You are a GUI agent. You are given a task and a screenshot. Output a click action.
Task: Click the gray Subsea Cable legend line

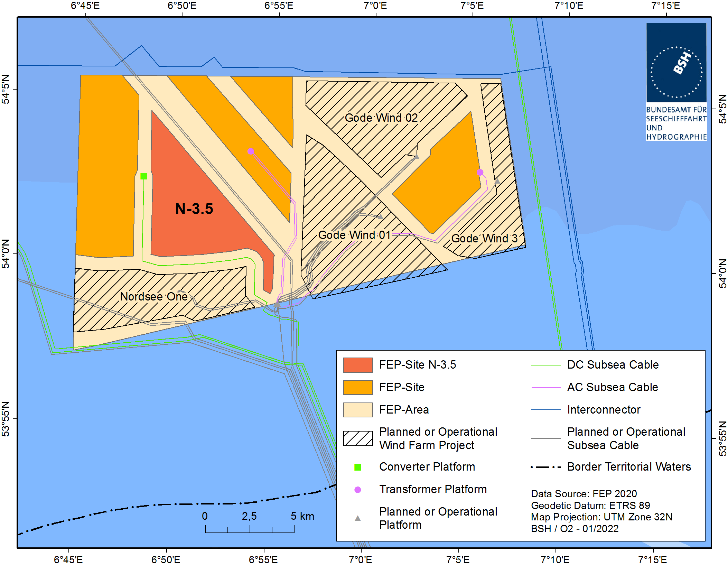(x=546, y=438)
